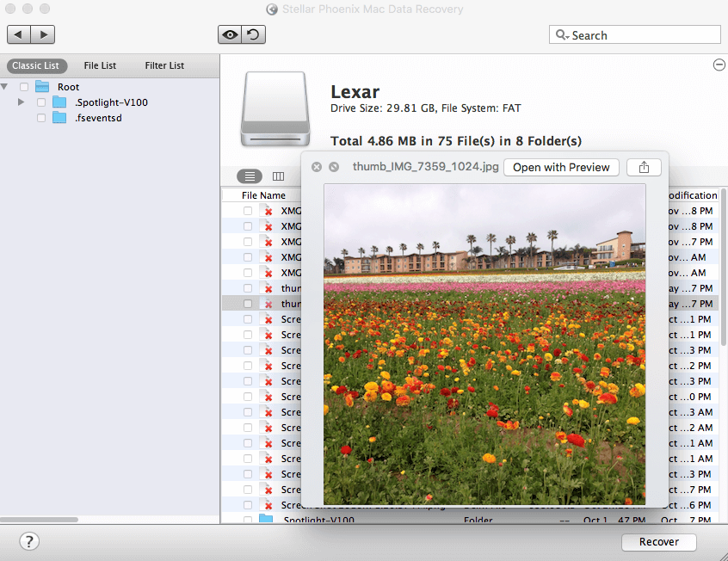Check the Root folder checkbox
This screenshot has height=561, width=728.
pyautogui.click(x=24, y=87)
